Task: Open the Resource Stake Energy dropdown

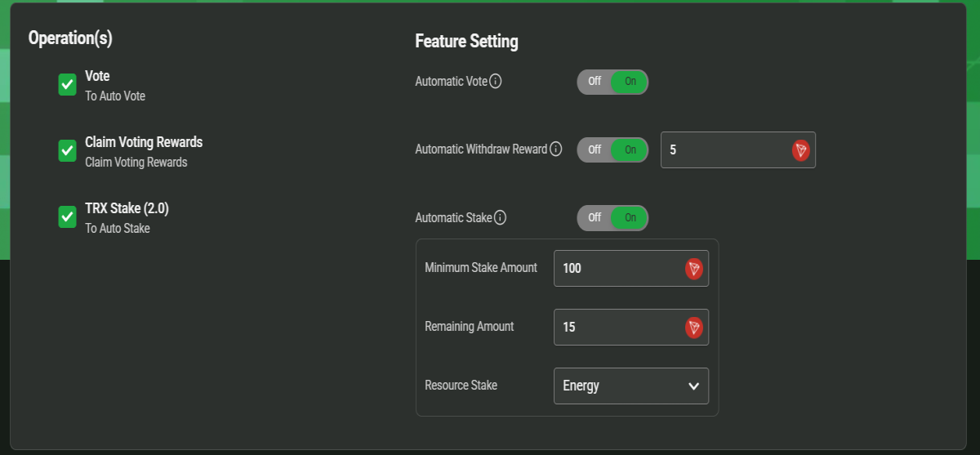Action: pyautogui.click(x=631, y=386)
